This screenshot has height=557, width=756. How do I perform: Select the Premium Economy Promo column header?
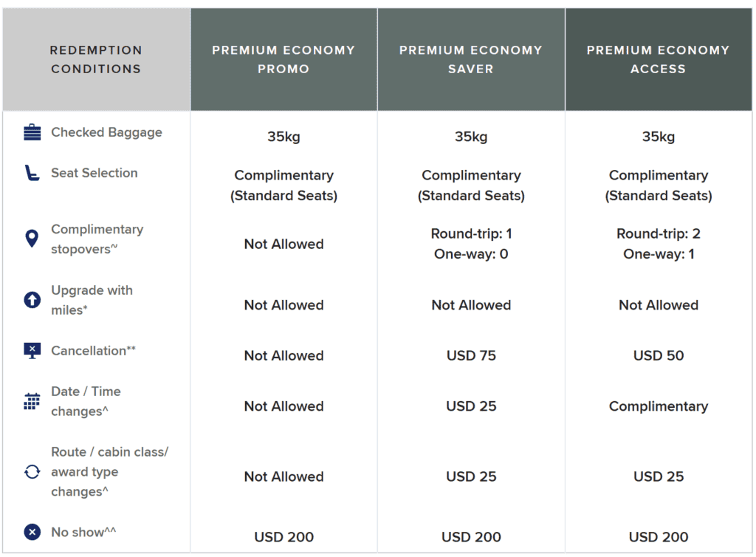[283, 60]
